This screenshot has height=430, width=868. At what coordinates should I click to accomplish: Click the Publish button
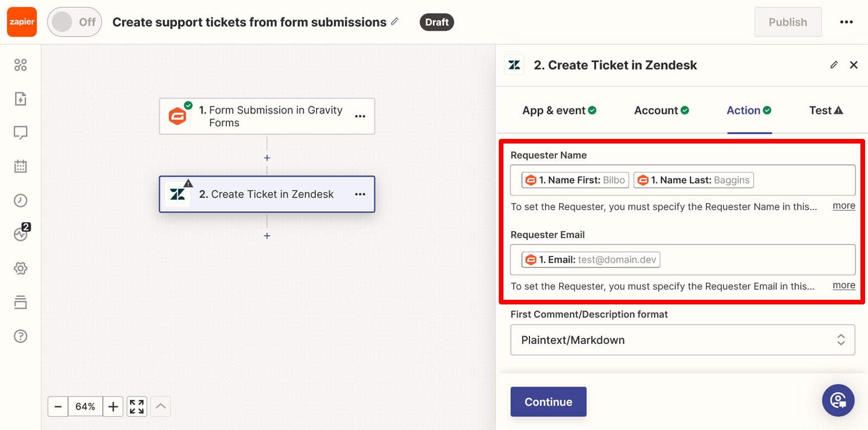(x=788, y=22)
